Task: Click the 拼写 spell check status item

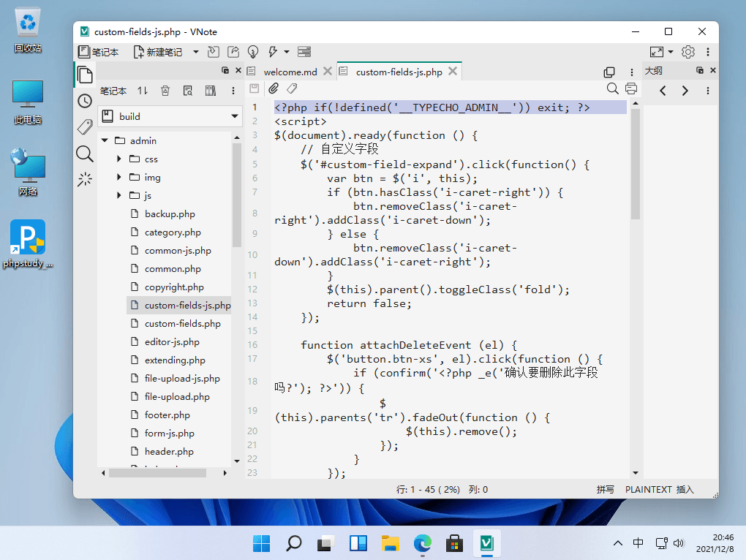Action: (605, 490)
